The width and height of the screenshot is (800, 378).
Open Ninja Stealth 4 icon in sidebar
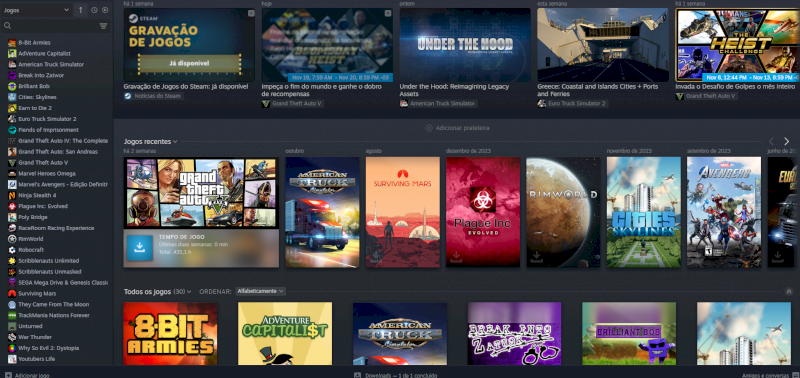pos(12,195)
